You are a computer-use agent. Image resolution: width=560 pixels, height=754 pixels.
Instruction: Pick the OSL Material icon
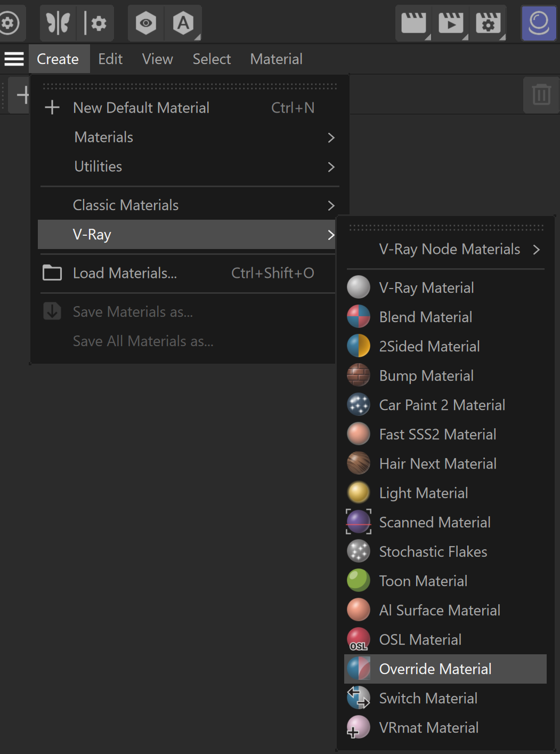(x=359, y=639)
